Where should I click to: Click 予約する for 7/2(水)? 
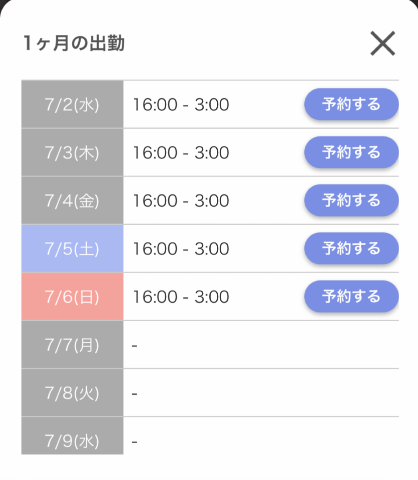351,104
